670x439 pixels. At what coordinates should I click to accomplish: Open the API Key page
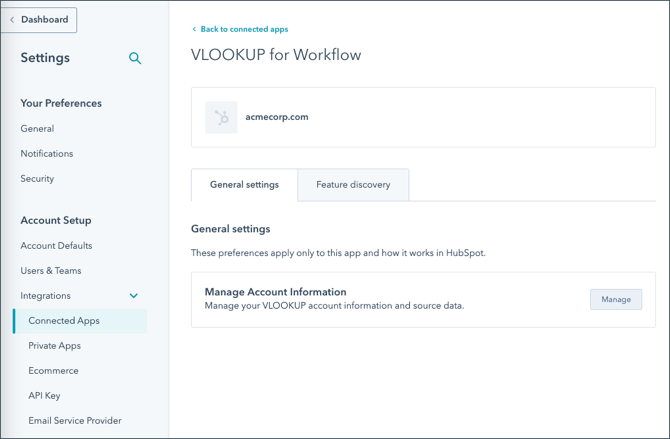click(44, 396)
